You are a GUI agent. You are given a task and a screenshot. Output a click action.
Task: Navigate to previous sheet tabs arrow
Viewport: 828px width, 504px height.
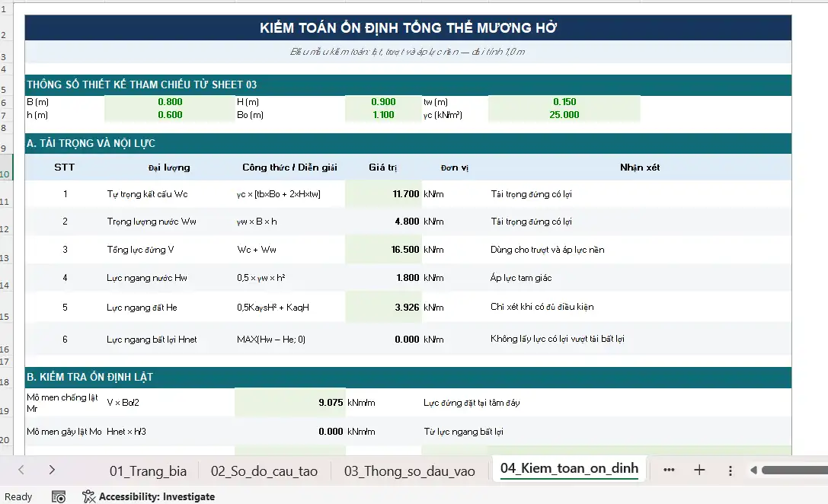click(21, 470)
